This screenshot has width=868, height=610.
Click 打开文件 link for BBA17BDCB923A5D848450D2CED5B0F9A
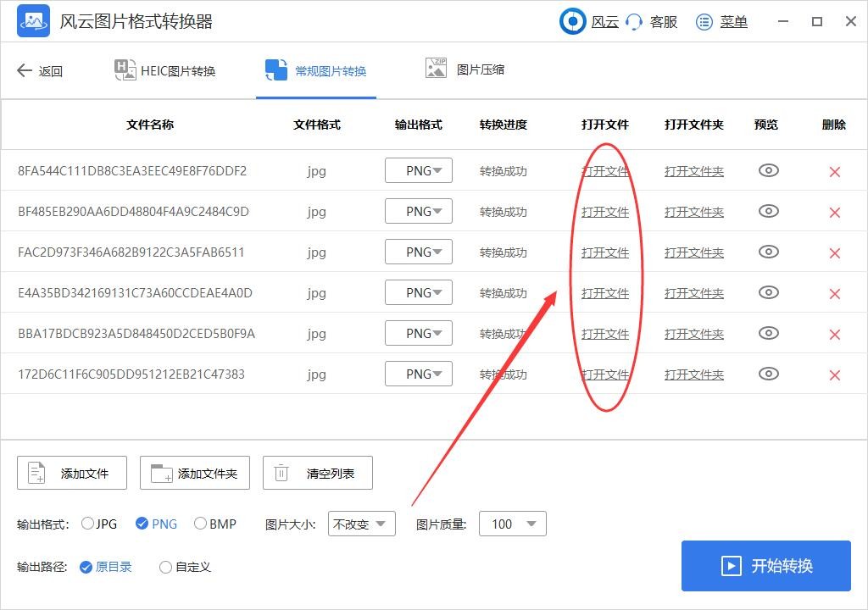click(x=605, y=334)
